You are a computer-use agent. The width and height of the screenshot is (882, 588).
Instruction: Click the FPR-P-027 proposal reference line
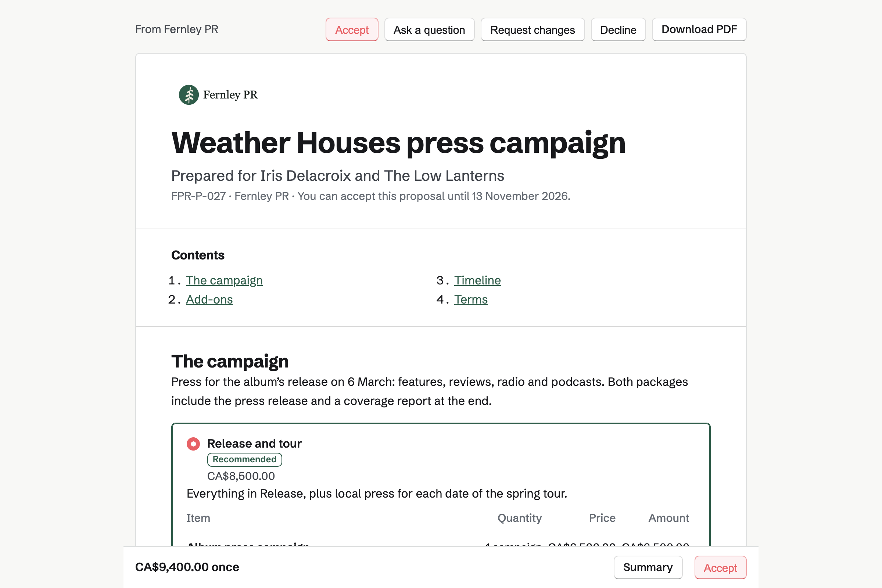point(371,196)
